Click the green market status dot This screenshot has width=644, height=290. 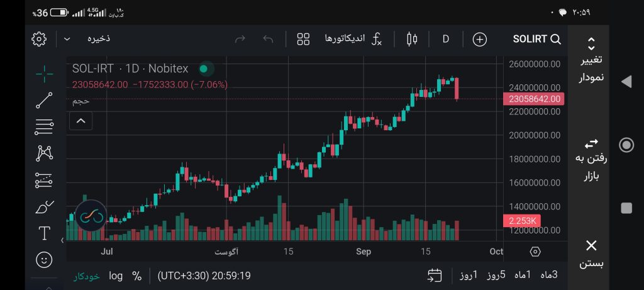[204, 69]
